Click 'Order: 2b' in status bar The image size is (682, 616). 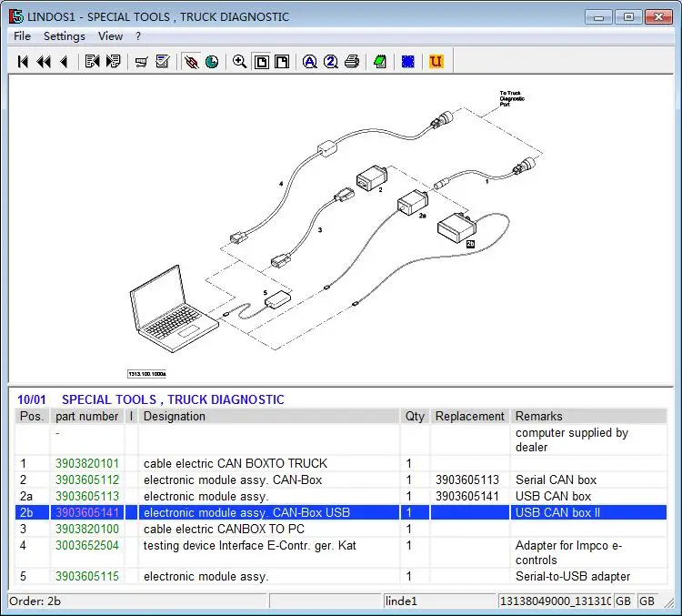click(35, 601)
